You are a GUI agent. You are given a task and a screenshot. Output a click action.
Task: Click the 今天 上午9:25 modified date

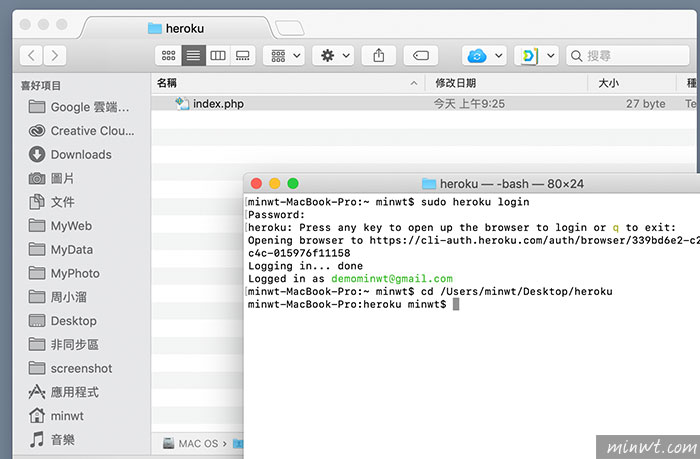point(469,104)
